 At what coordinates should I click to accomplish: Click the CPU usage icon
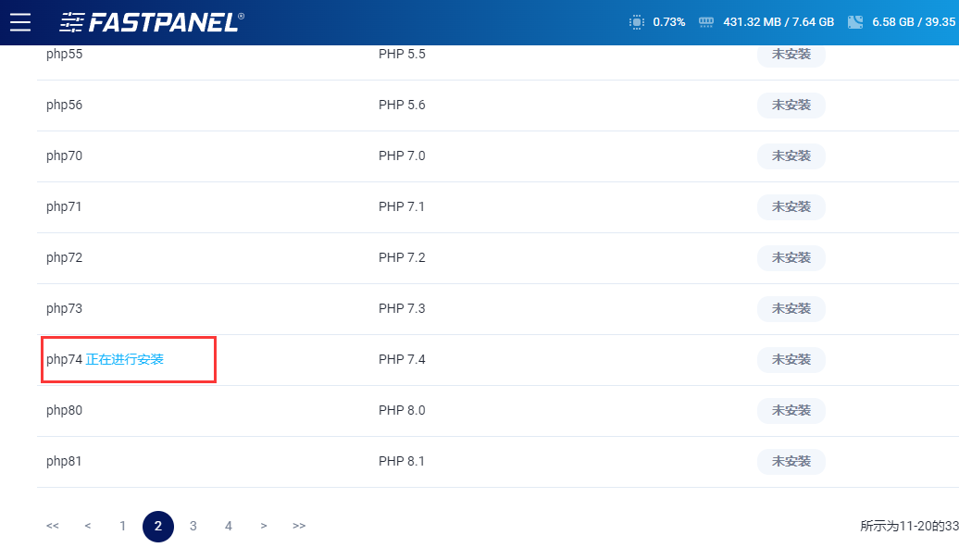[x=636, y=22]
